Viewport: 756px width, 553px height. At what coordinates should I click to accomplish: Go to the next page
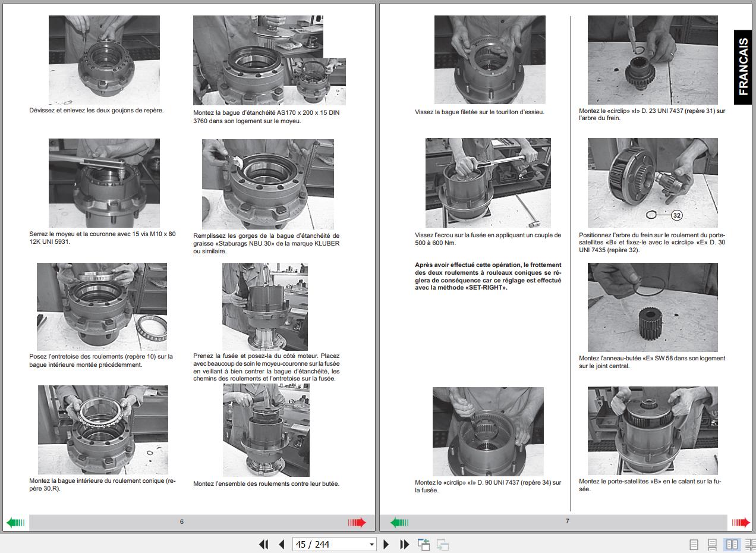tap(386, 544)
